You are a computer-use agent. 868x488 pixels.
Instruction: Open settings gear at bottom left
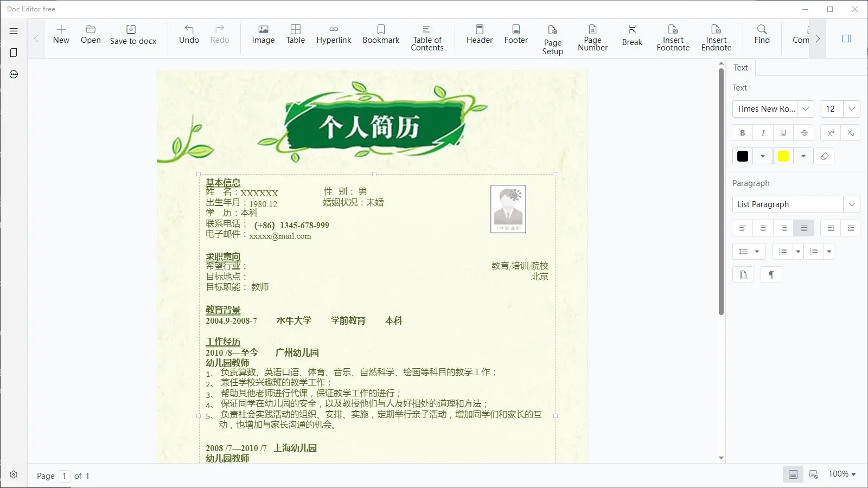click(14, 474)
